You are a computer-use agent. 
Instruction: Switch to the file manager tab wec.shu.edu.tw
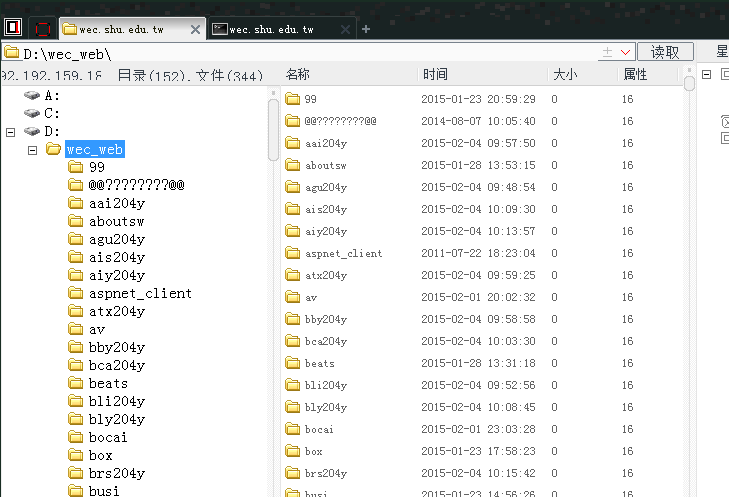pos(133,29)
